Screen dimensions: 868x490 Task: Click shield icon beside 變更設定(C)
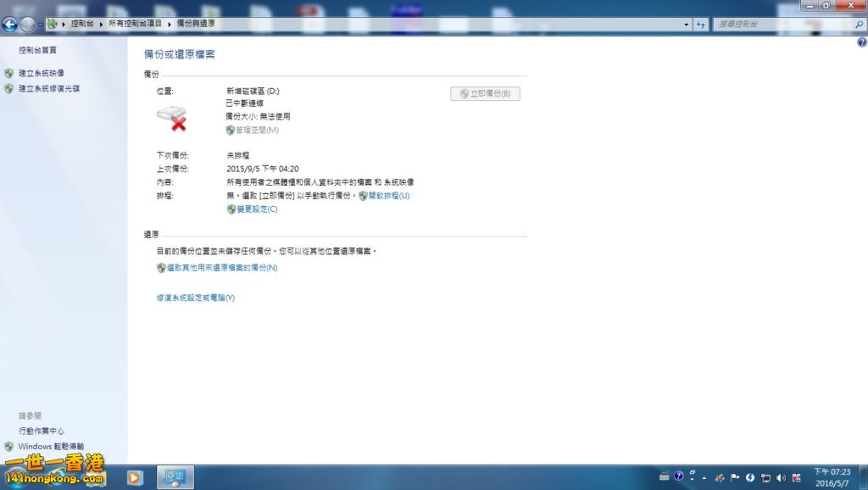231,209
